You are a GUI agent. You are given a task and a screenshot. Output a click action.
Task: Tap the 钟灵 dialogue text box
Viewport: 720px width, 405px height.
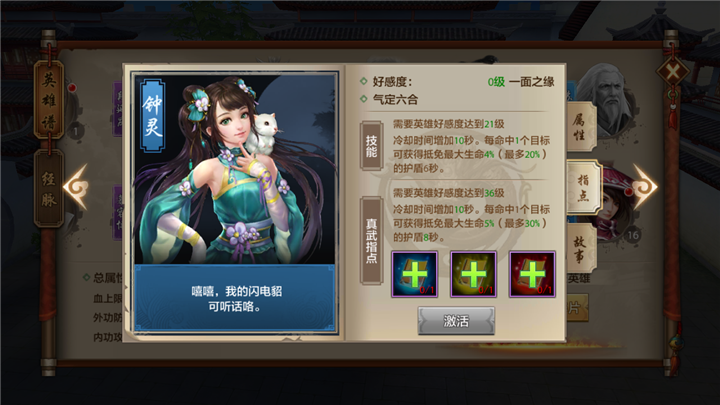tap(235, 298)
